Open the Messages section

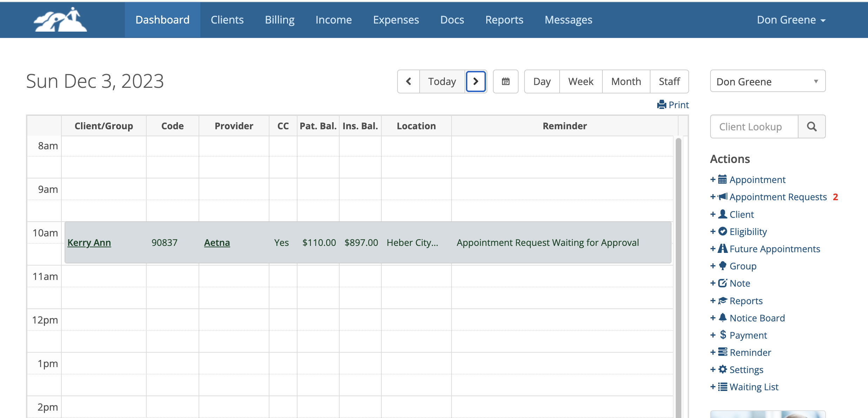[568, 20]
